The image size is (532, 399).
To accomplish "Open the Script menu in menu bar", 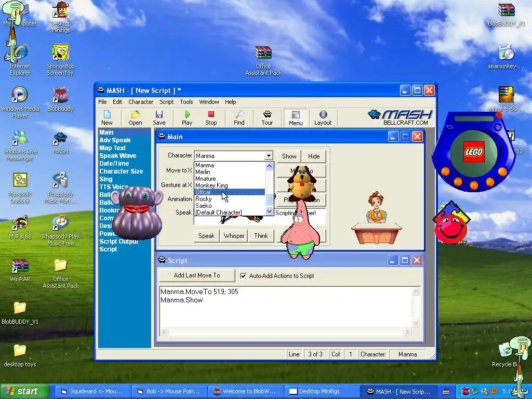I will [x=167, y=102].
